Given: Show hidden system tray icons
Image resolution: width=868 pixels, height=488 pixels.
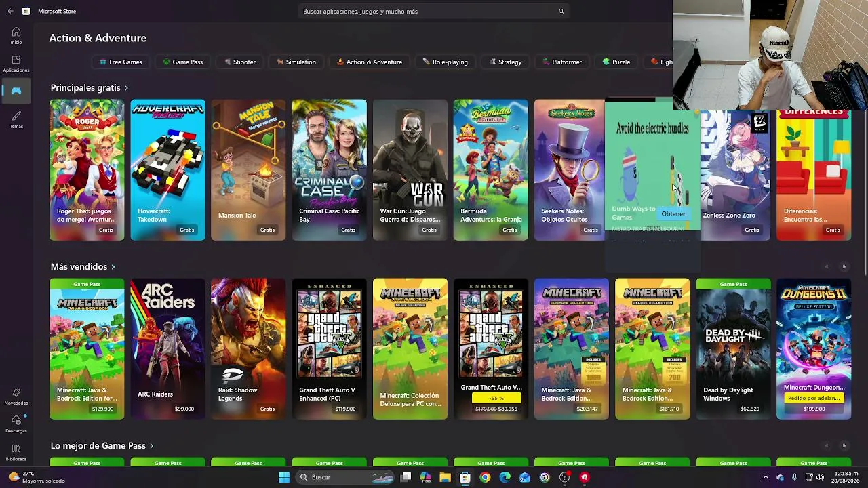Looking at the screenshot, I should [x=766, y=477].
